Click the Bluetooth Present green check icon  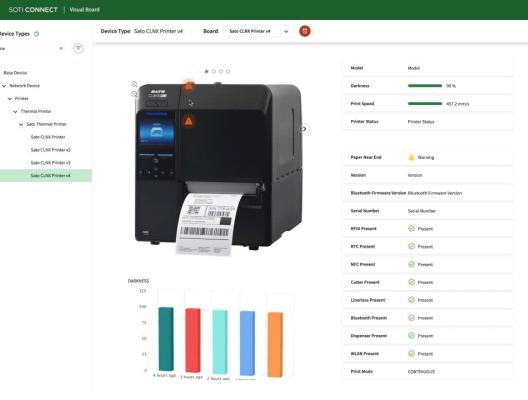[411, 318]
